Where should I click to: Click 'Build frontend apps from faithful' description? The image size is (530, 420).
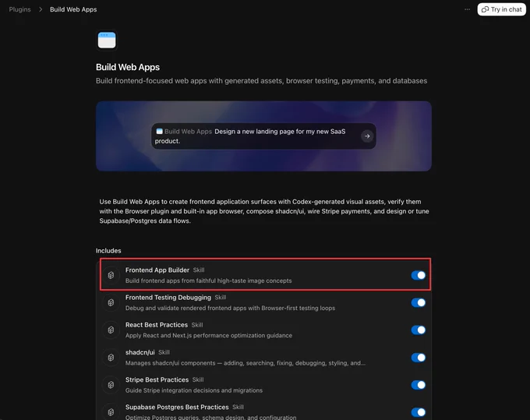click(x=209, y=281)
